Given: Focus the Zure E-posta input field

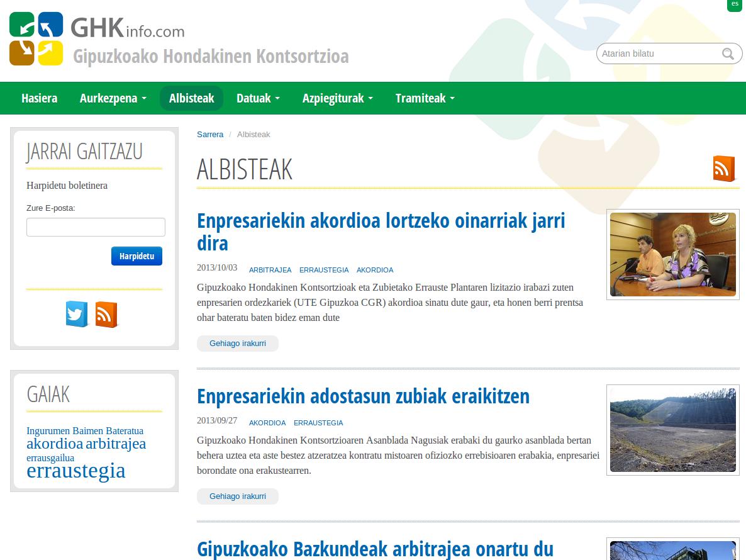Looking at the screenshot, I should 96,227.
